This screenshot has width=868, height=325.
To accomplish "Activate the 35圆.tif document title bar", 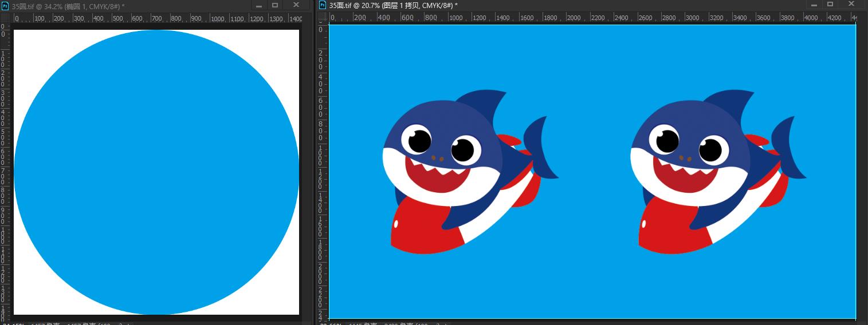I will 156,6.
